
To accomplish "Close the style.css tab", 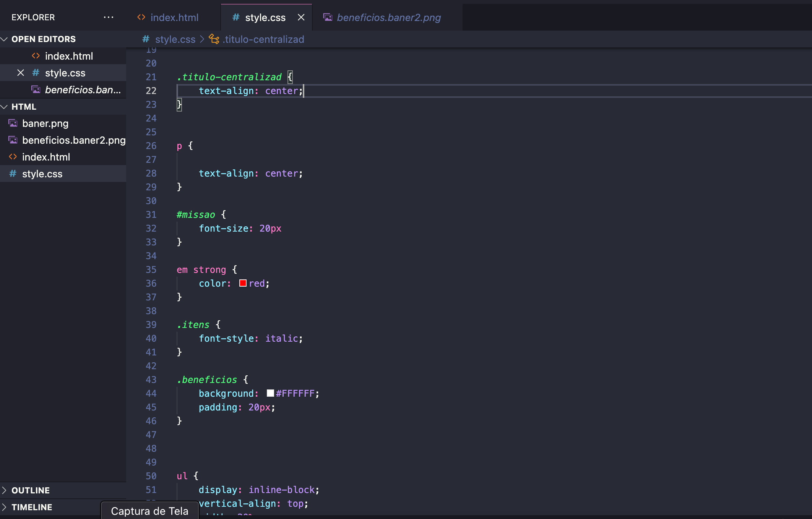I will tap(301, 17).
